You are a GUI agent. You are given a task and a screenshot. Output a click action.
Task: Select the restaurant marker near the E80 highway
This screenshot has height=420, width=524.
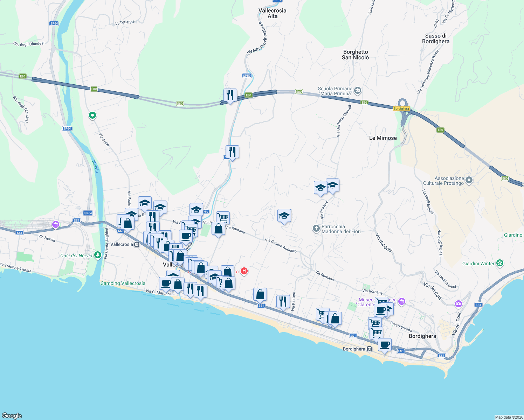(x=230, y=94)
